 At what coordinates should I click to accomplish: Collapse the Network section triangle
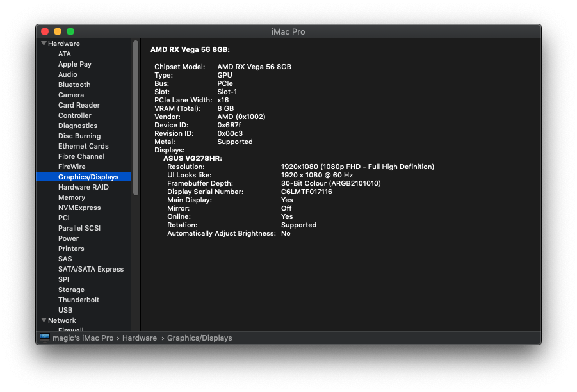coord(44,320)
